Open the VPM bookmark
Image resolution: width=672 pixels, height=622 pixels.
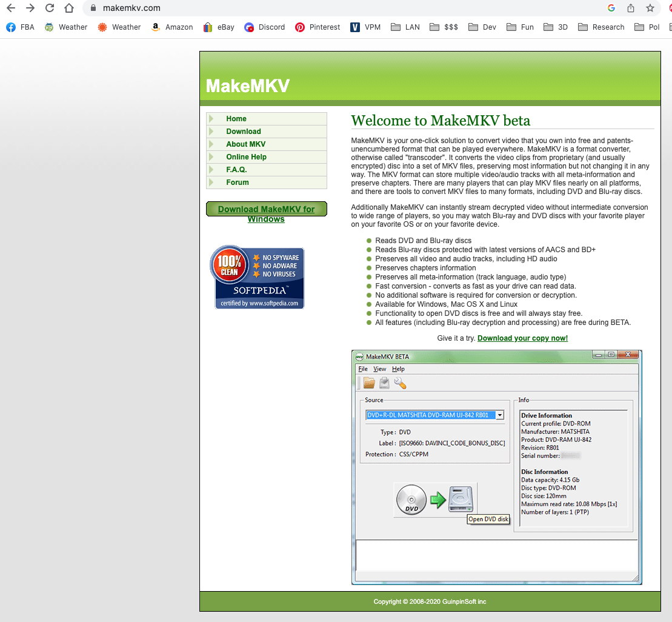pos(365,27)
